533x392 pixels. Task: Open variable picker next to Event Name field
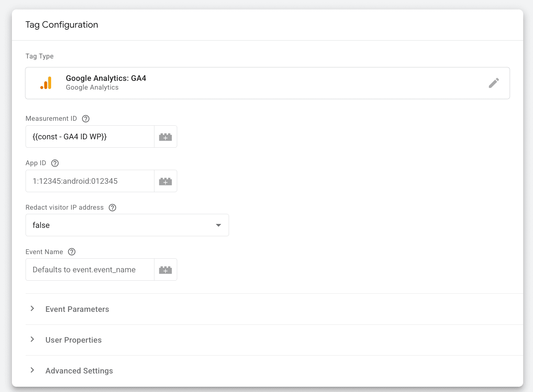coord(165,269)
